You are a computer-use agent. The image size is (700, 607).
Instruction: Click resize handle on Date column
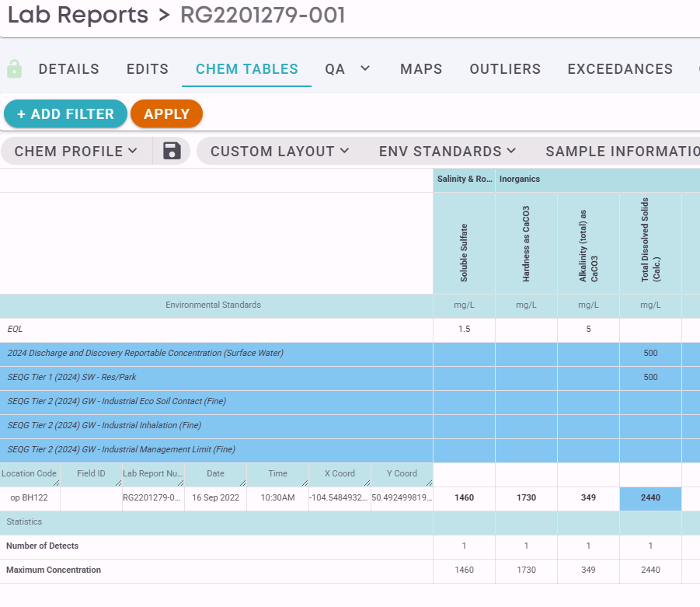243,483
